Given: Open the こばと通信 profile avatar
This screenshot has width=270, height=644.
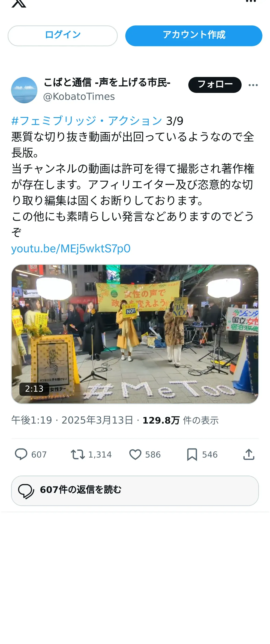Looking at the screenshot, I should pos(24,90).
